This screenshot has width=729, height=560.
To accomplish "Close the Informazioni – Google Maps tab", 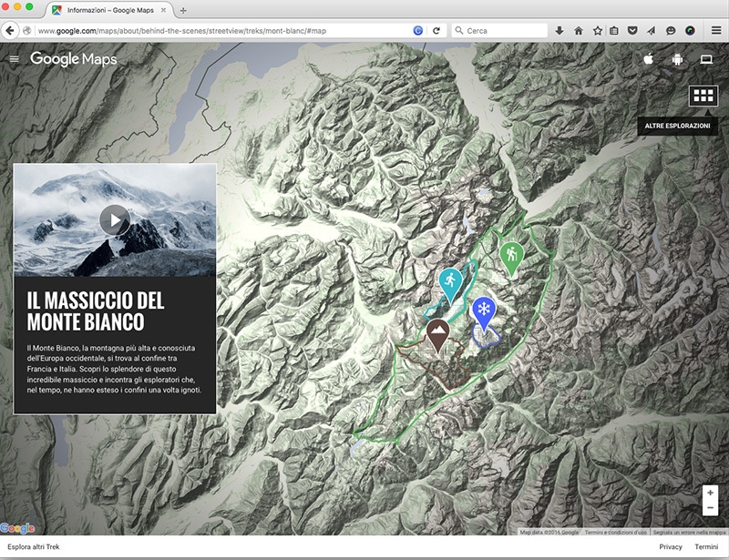I will click(x=164, y=10).
